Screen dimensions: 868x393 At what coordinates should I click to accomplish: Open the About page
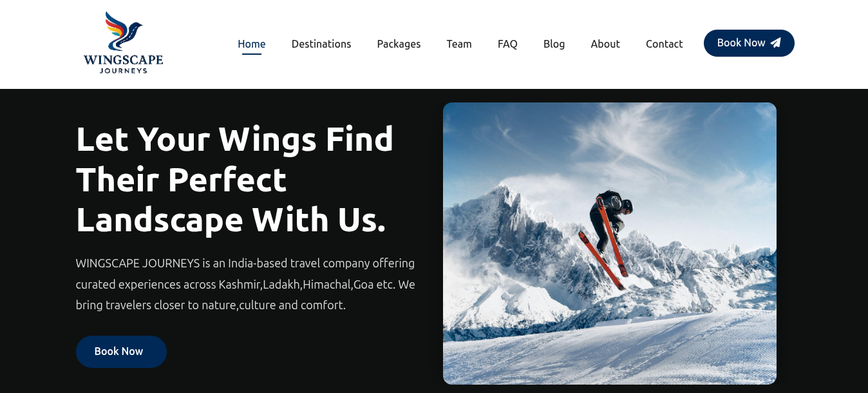605,44
